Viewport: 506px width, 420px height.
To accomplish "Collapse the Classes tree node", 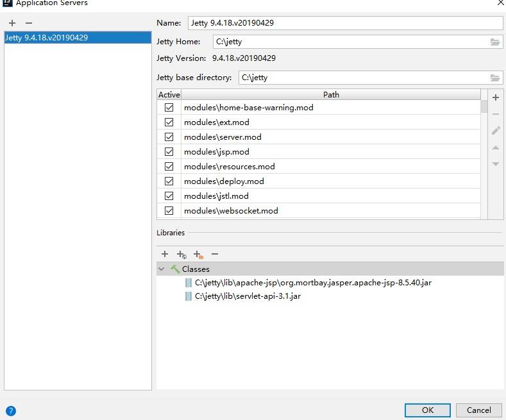I will click(x=162, y=269).
